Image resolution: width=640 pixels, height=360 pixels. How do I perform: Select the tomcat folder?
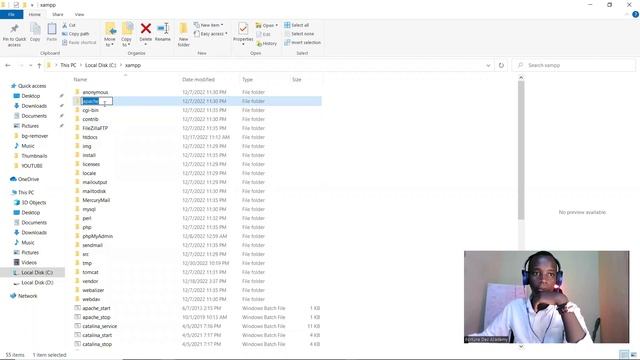(90, 272)
